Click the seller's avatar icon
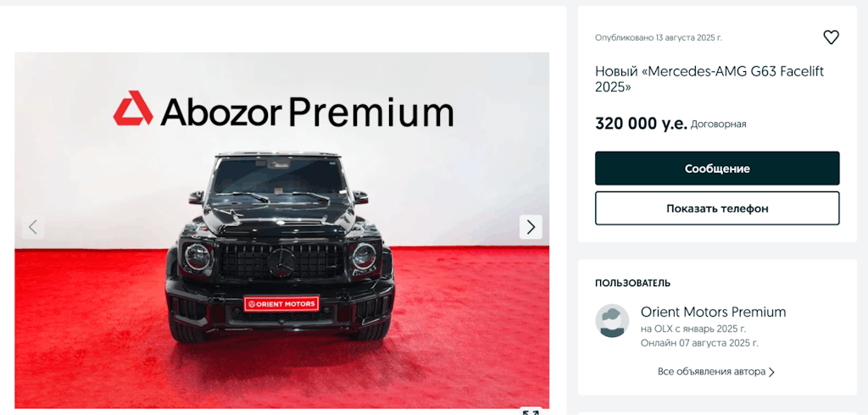This screenshot has height=415, width=868. (612, 321)
